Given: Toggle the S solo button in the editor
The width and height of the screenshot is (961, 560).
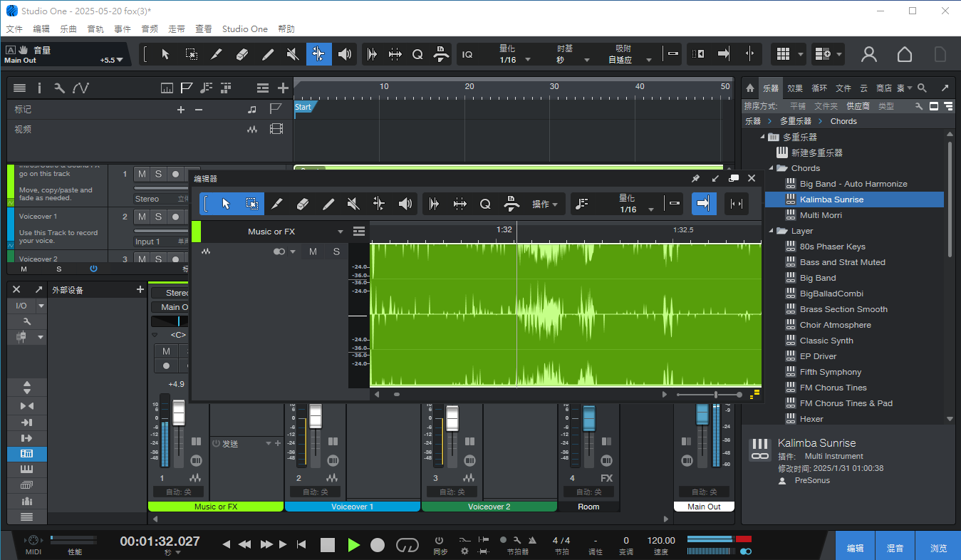Looking at the screenshot, I should [336, 252].
